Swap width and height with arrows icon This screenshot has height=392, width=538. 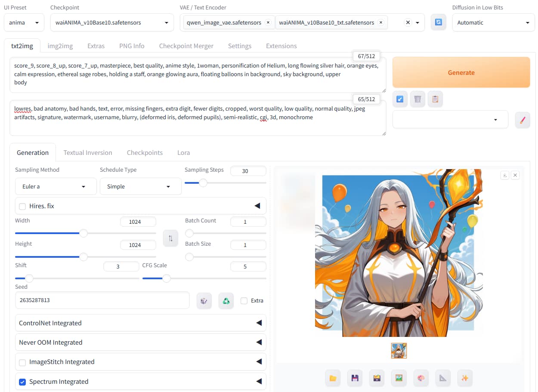tap(170, 238)
